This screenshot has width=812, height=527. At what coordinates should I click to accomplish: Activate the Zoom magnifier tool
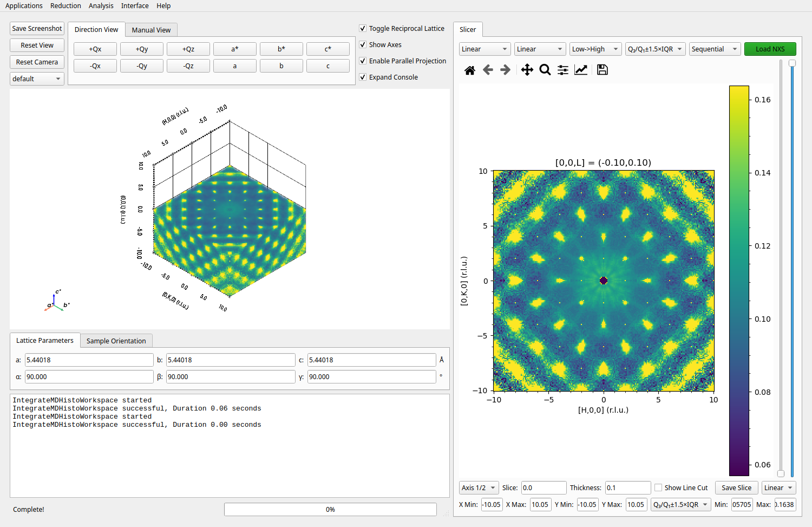pyautogui.click(x=545, y=70)
